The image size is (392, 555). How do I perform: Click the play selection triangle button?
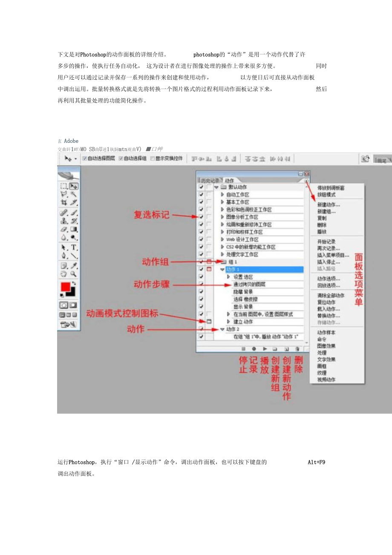(x=265, y=349)
